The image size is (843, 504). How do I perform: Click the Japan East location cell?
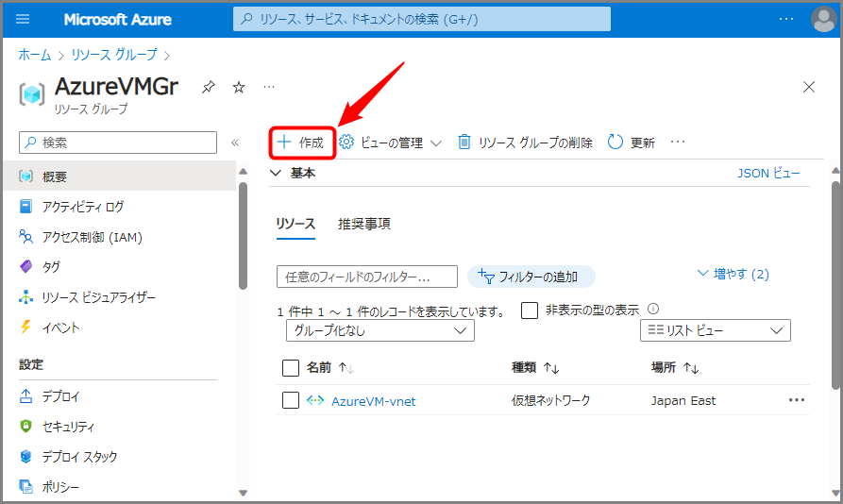coord(683,401)
